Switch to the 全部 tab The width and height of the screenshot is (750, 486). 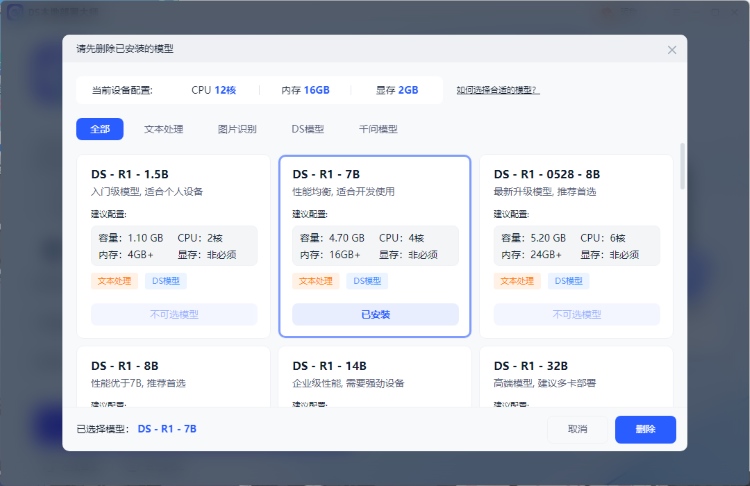point(100,129)
